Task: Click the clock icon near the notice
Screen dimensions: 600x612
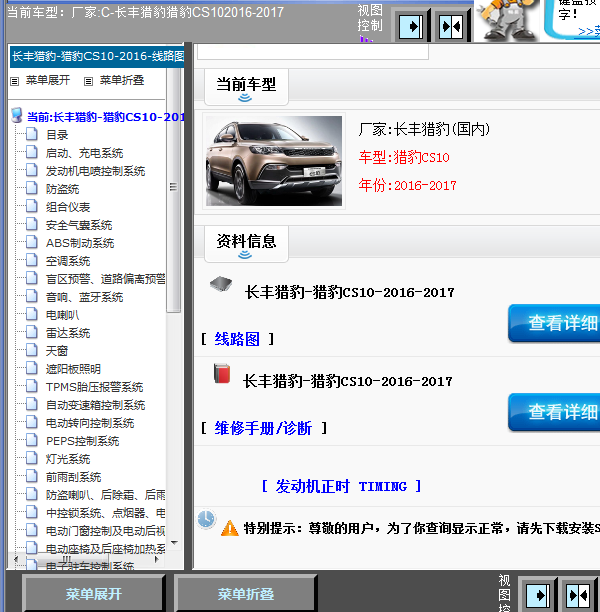Action: coord(206,519)
